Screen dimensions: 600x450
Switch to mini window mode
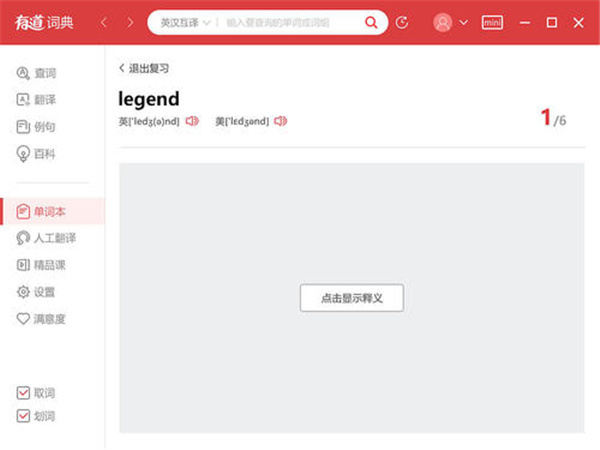(492, 23)
